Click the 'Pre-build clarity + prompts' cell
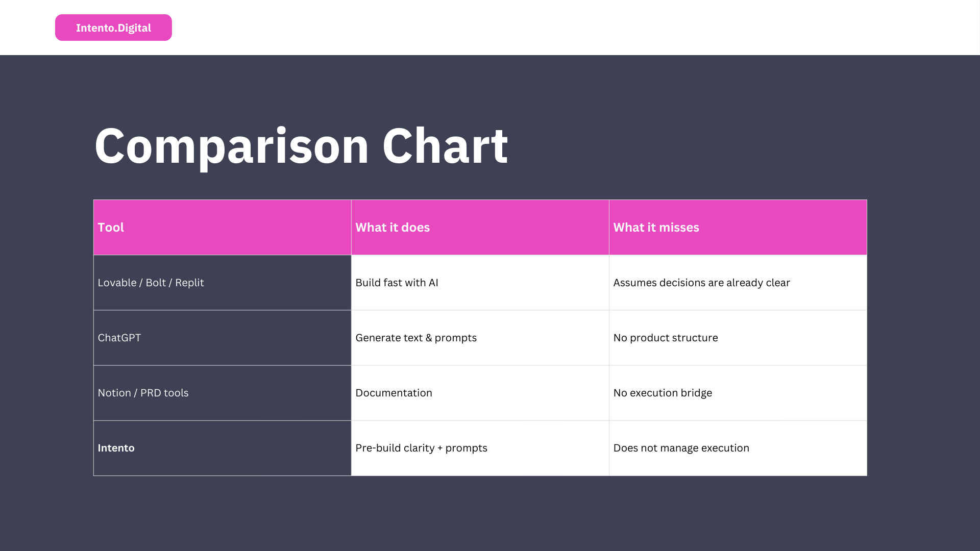 pyautogui.click(x=480, y=448)
